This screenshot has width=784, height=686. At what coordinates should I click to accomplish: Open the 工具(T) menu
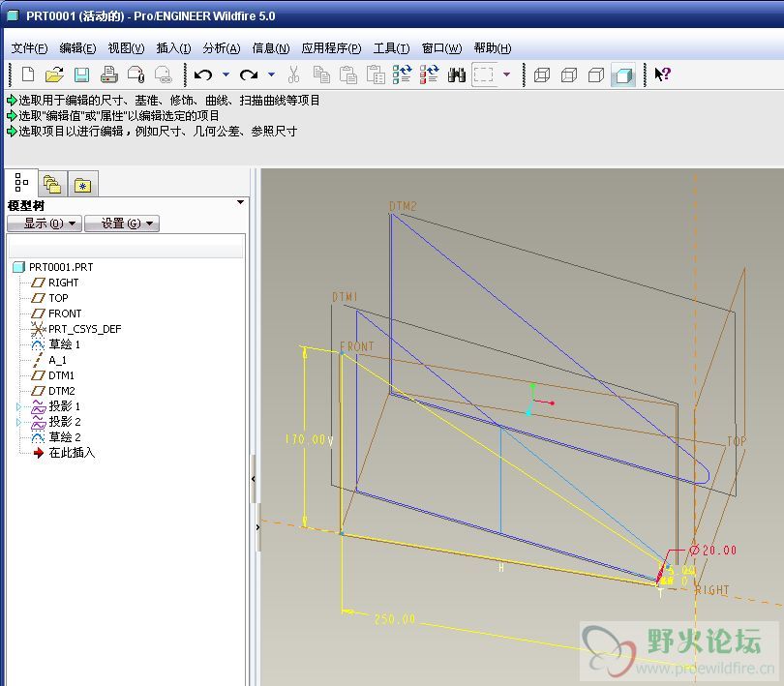pyautogui.click(x=391, y=48)
